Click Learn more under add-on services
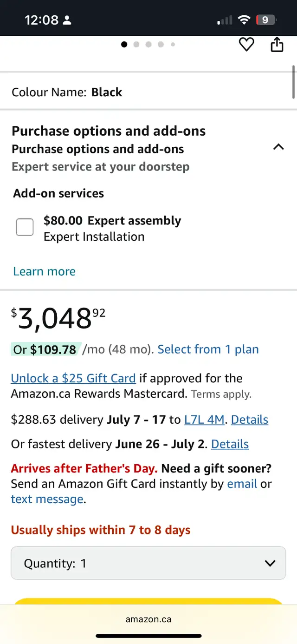This screenshot has width=297, height=644. [44, 271]
